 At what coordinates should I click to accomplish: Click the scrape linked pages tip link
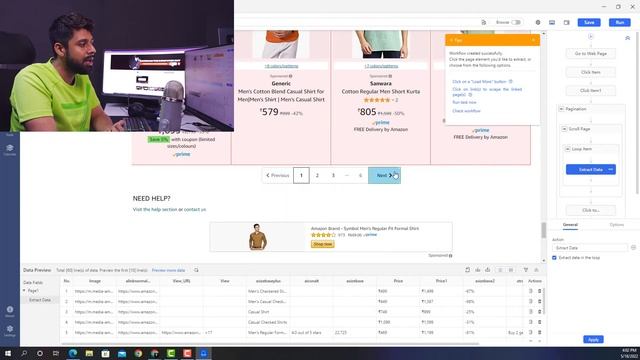coord(487,91)
